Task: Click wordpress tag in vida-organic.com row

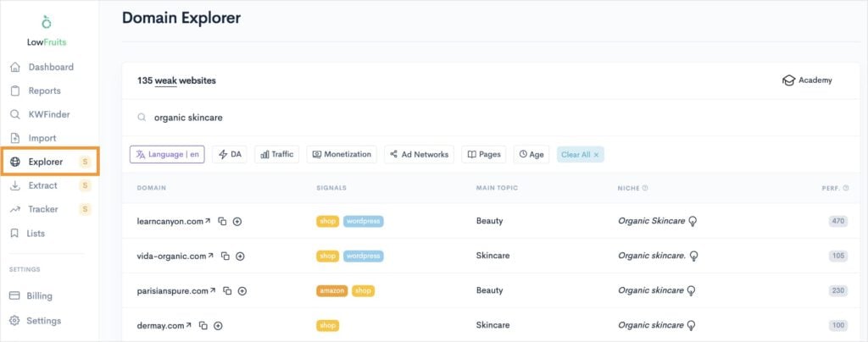Action: point(363,256)
